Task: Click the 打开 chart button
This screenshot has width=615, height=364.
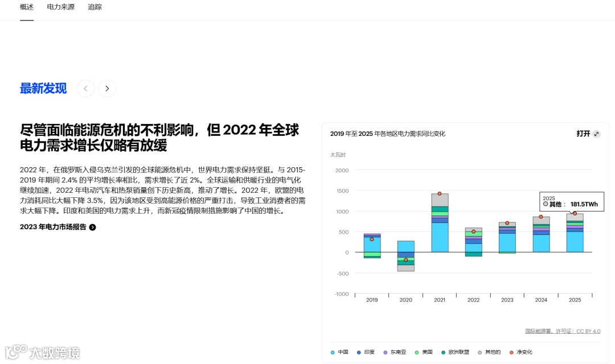Action: click(588, 134)
